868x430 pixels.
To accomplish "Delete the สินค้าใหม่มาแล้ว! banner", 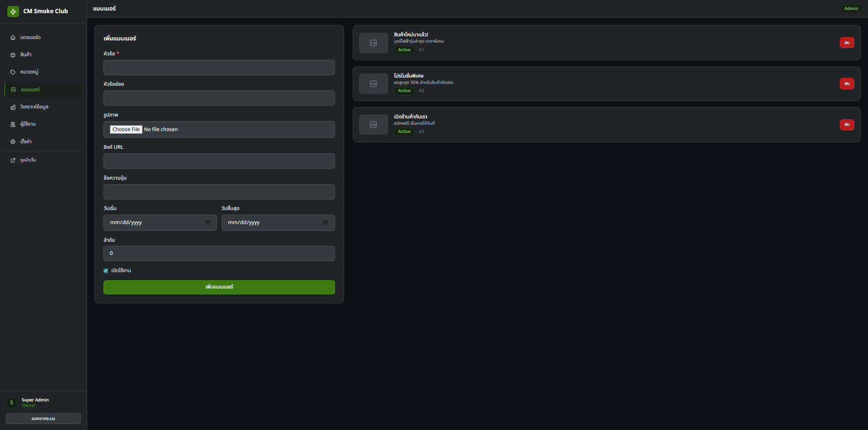I will point(847,43).
